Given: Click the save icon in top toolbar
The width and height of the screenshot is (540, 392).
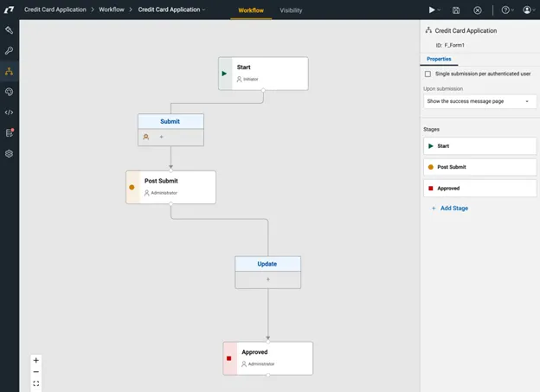Looking at the screenshot, I should 457,10.
